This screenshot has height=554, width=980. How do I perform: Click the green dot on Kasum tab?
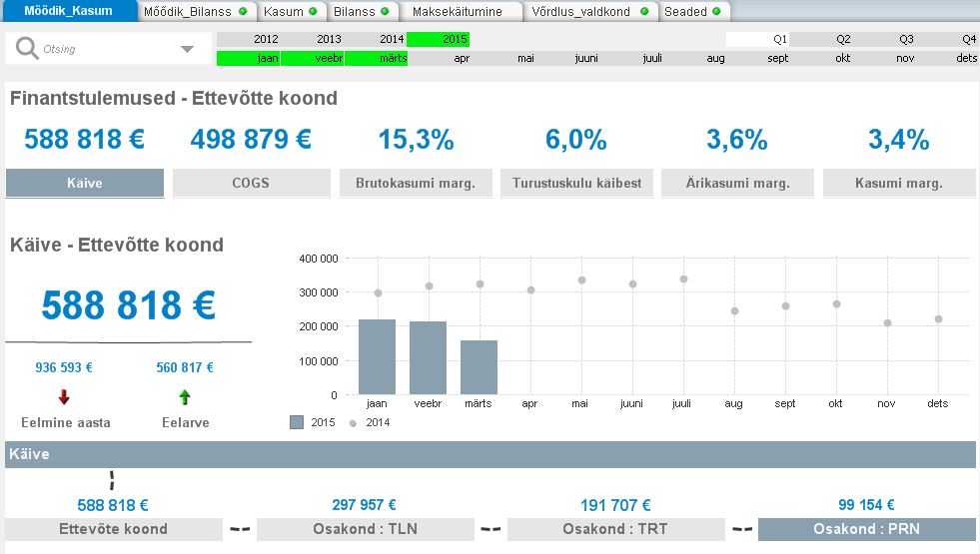pyautogui.click(x=313, y=12)
